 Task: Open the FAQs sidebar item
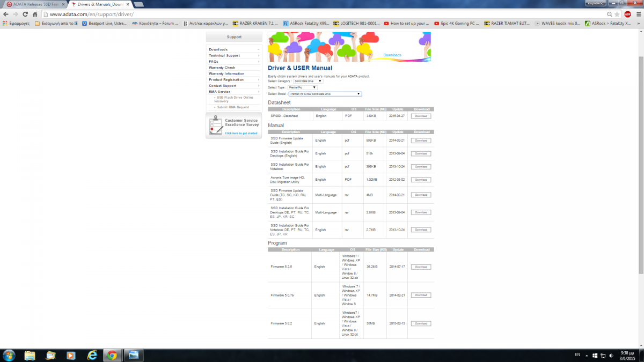233,62
